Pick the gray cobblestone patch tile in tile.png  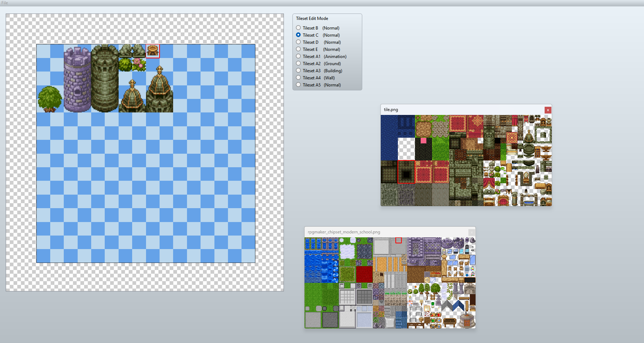(x=440, y=129)
